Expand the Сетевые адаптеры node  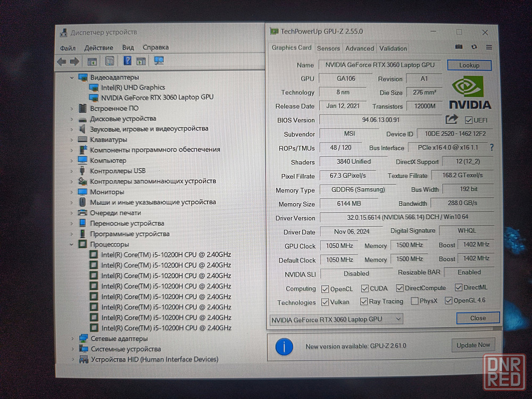click(x=72, y=338)
